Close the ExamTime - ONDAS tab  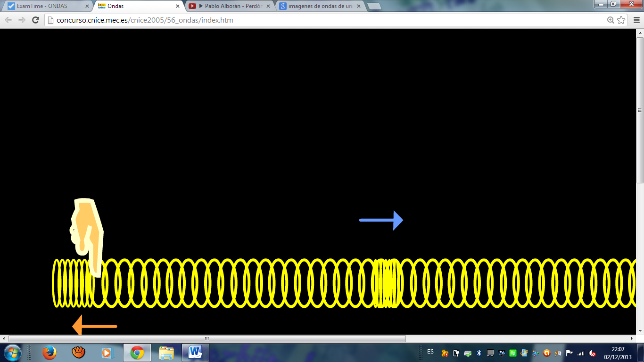click(86, 6)
